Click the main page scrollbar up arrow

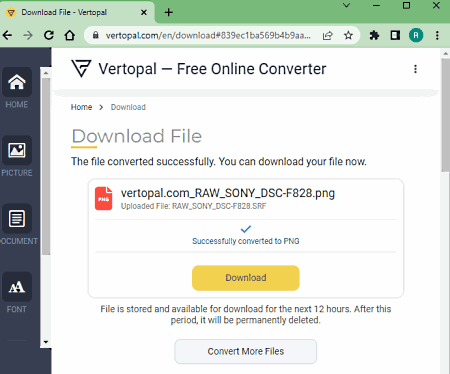(446, 54)
